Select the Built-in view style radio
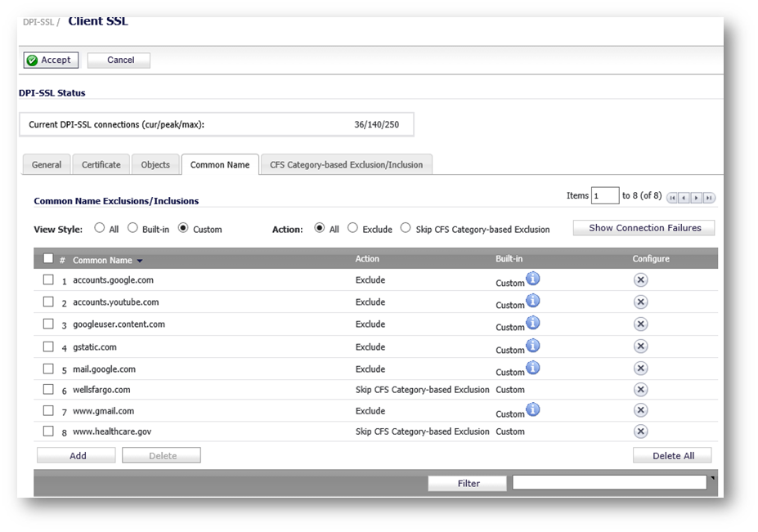Viewport: 758px width, 532px height. coord(134,229)
